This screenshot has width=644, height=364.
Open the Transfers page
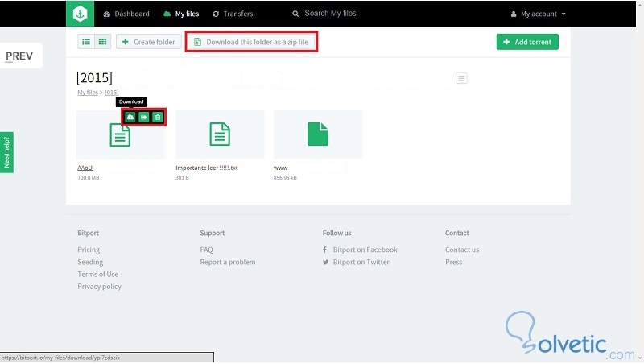click(233, 14)
